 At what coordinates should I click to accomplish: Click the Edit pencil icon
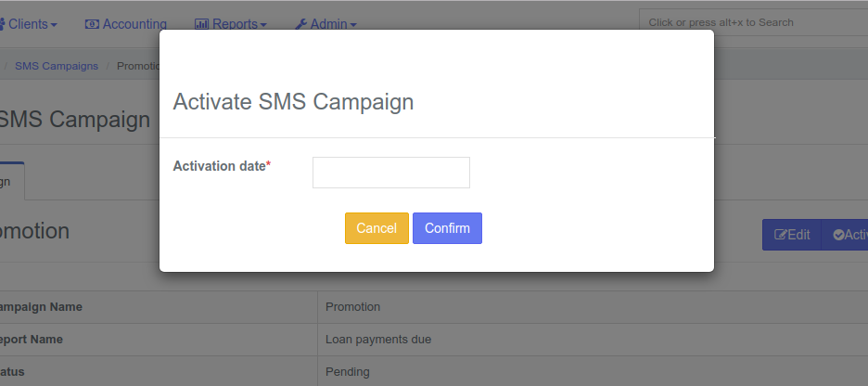[x=781, y=235]
